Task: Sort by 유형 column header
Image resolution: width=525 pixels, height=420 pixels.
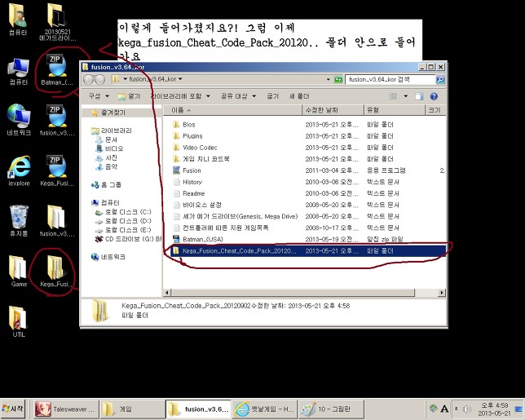Action: (x=394, y=110)
